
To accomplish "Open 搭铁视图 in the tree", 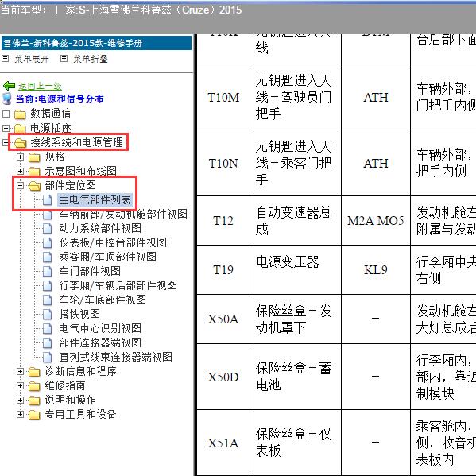I will pyautogui.click(x=79, y=314).
